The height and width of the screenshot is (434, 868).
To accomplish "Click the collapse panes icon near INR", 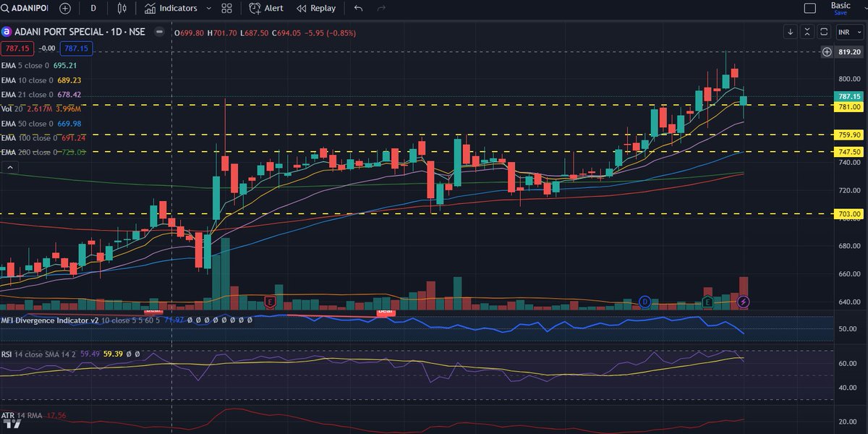I will point(807,32).
